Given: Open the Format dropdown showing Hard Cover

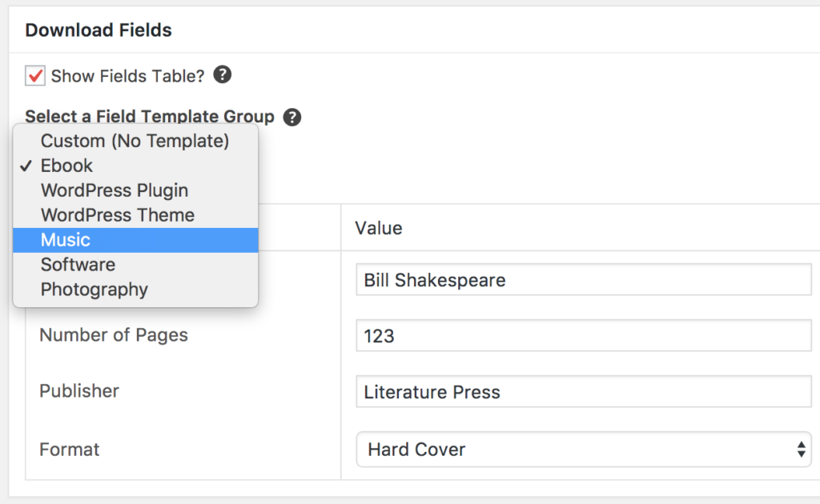Looking at the screenshot, I should 584,449.
